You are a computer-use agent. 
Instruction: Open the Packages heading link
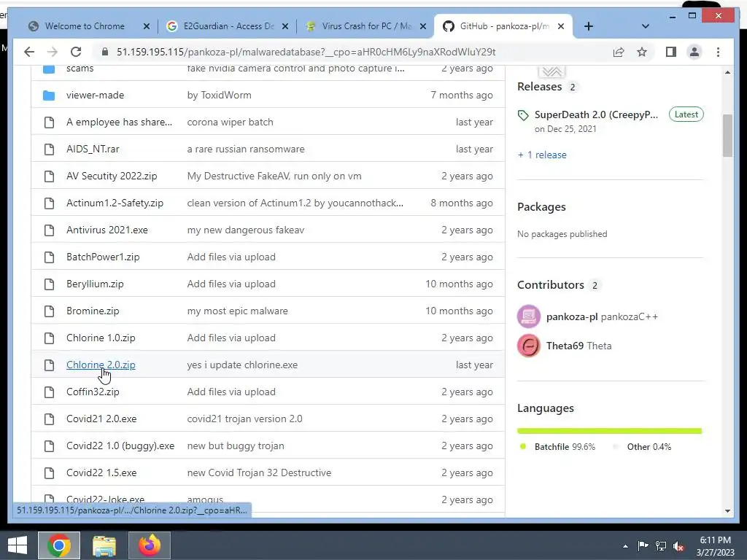click(541, 207)
